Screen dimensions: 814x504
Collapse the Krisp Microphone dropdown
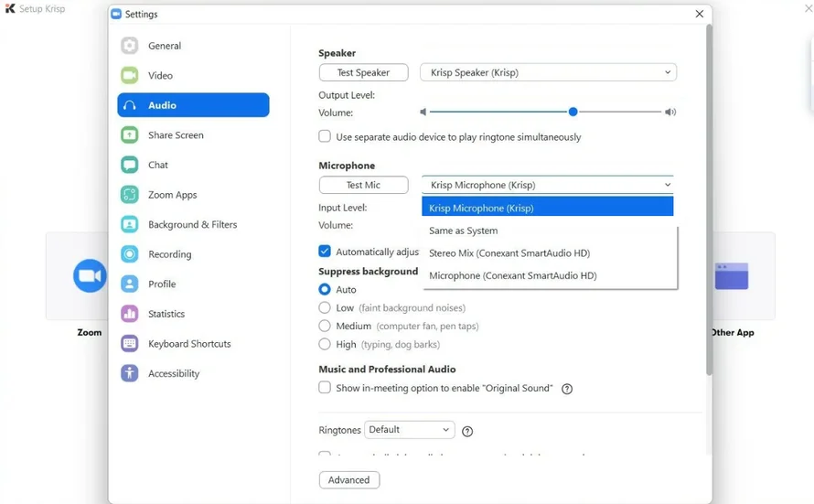(x=548, y=185)
